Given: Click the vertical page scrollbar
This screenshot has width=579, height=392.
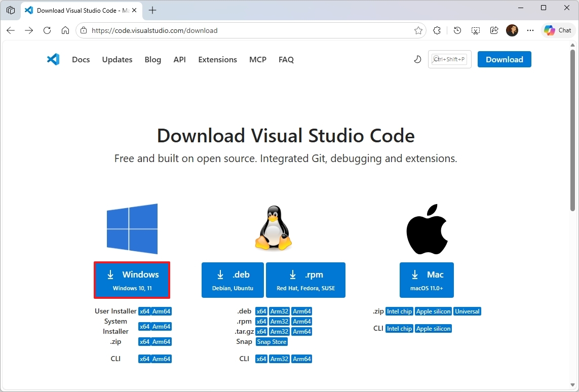Looking at the screenshot, I should [x=572, y=130].
